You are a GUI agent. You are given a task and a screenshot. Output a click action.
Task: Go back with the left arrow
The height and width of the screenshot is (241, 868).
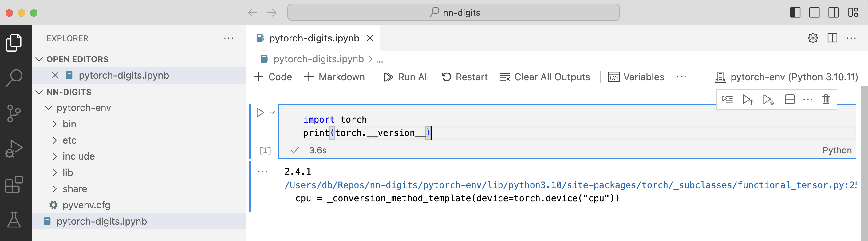click(x=252, y=13)
